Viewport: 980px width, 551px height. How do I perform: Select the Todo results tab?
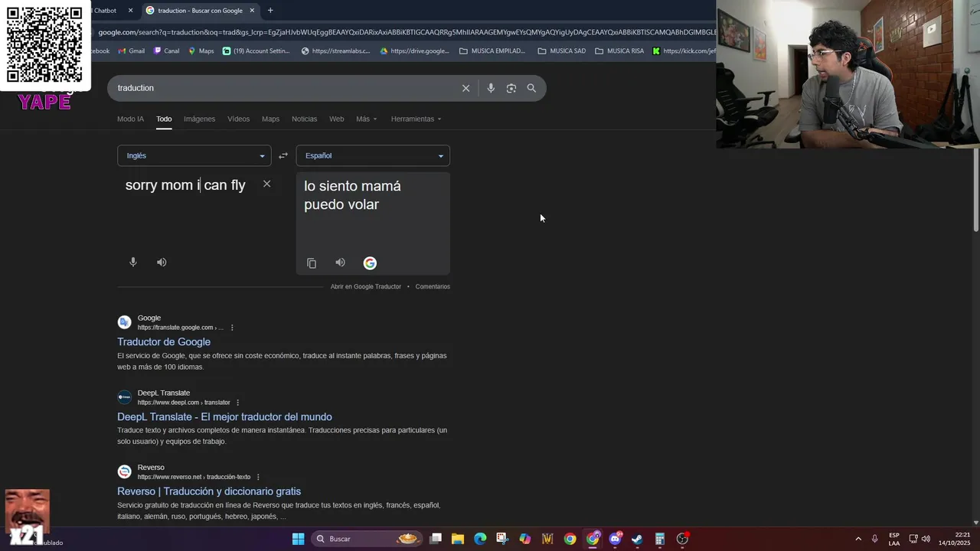(164, 119)
